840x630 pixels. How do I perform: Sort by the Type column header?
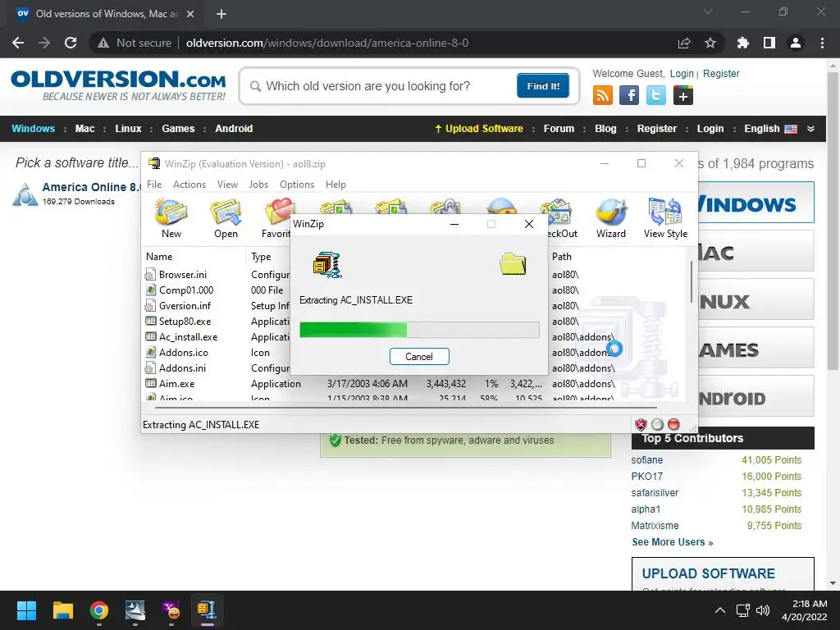click(x=261, y=257)
